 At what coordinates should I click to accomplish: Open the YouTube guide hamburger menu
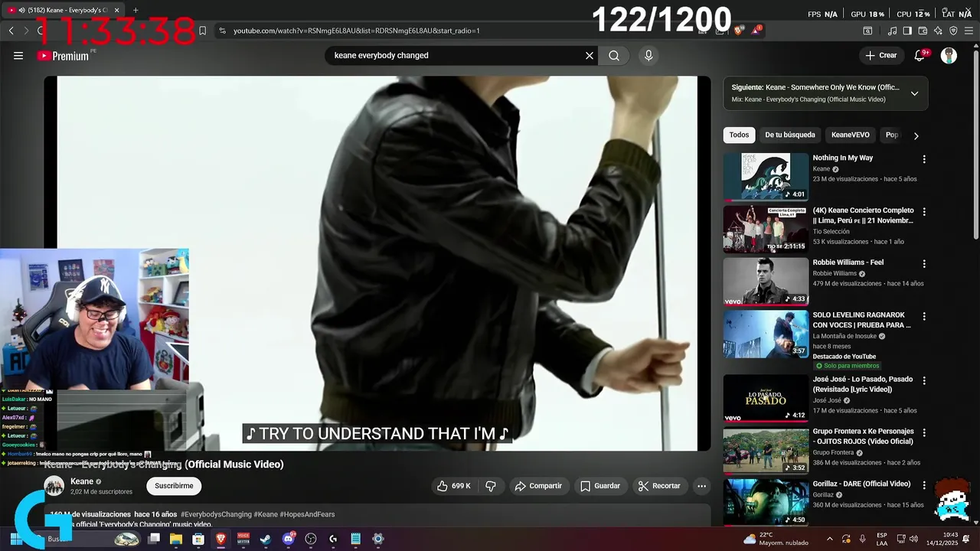[18, 55]
